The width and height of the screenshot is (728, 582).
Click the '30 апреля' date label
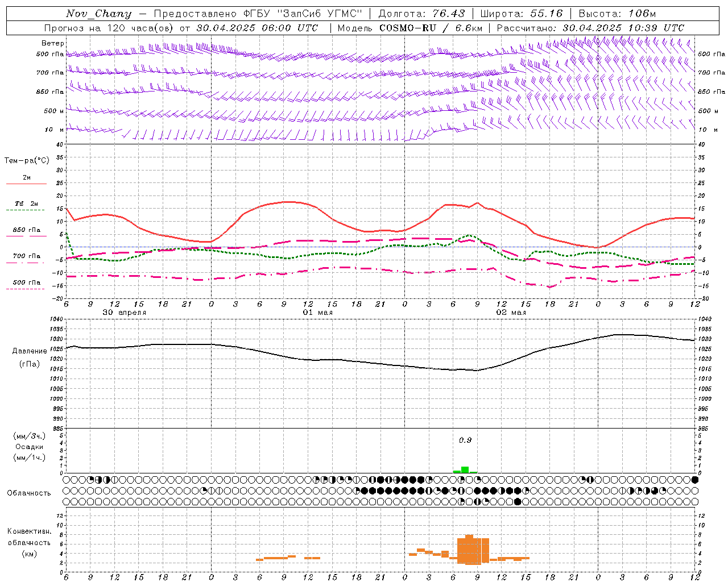(x=125, y=313)
